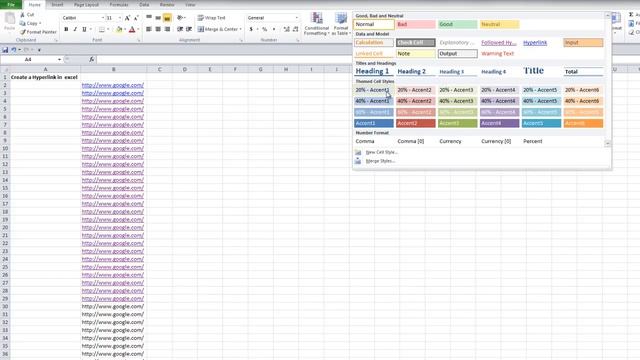Switch to the View tab

(190, 4)
